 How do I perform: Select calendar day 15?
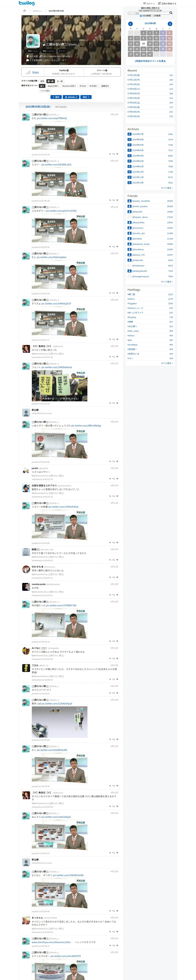click(x=143, y=44)
